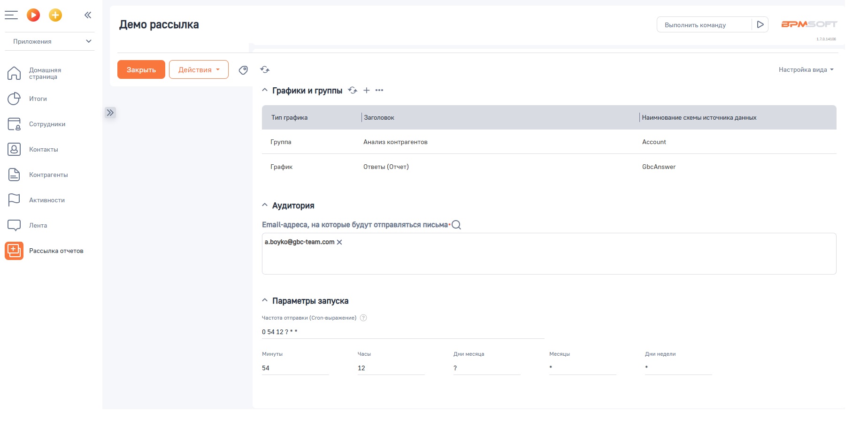Click the orange play process icon

coord(33,15)
